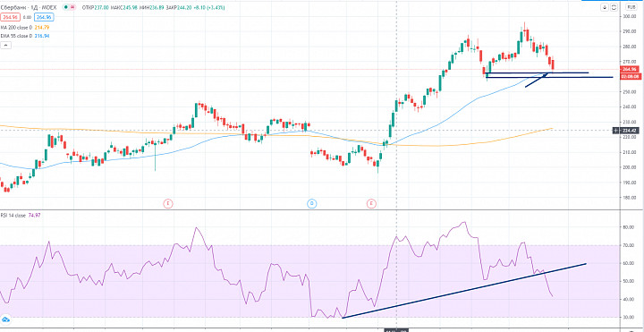Click the blue D dividend marker
The image size is (644, 332).
(x=312, y=203)
